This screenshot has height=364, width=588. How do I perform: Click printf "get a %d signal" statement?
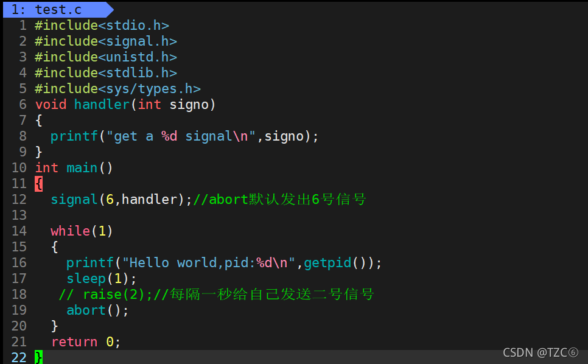coord(184,136)
